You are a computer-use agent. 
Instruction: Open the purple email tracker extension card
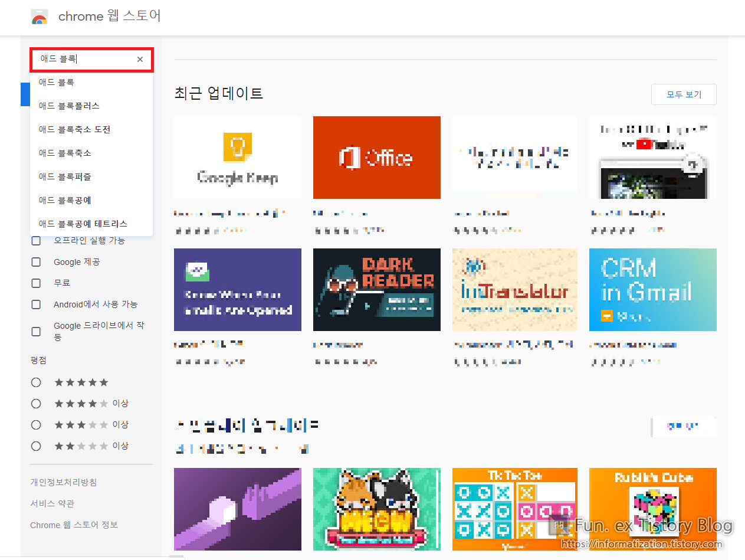[x=238, y=290]
